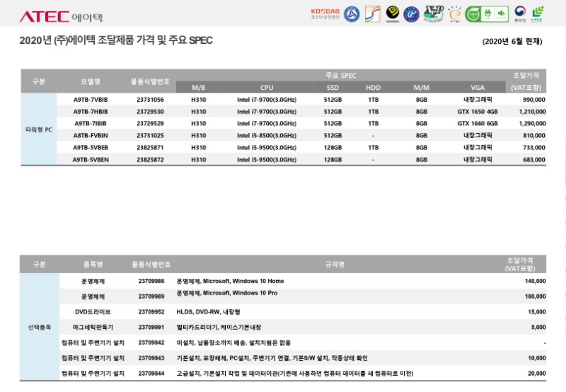
Task: Click the '주요 SPEC' group header
Action: click(341, 76)
